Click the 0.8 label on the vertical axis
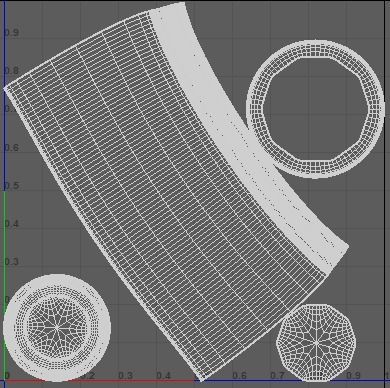 12,71
